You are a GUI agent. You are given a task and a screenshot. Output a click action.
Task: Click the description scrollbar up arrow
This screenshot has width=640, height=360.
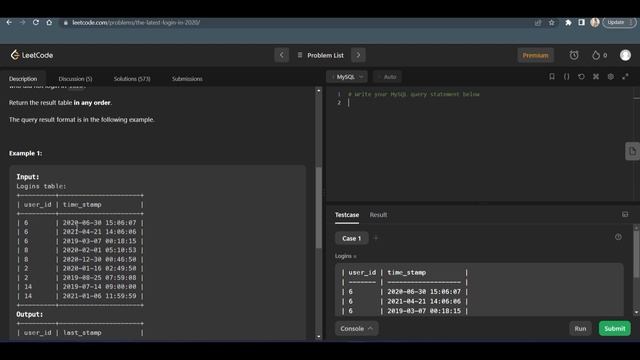coord(319,91)
